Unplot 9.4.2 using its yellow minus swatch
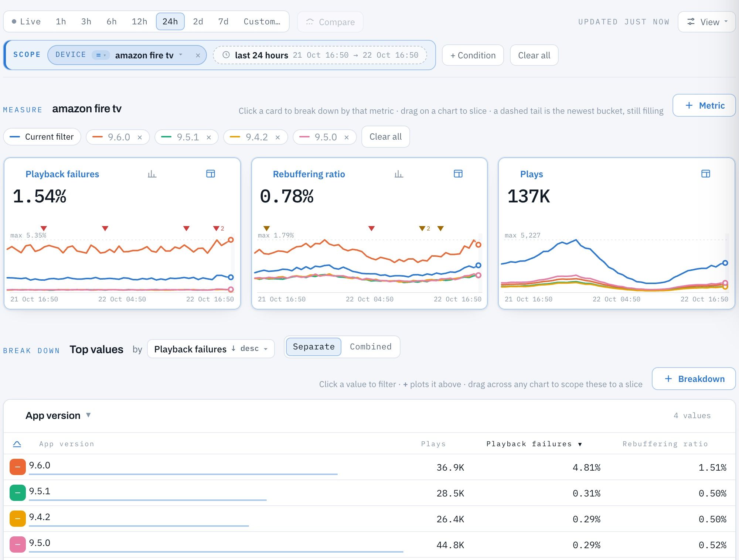 point(18,519)
